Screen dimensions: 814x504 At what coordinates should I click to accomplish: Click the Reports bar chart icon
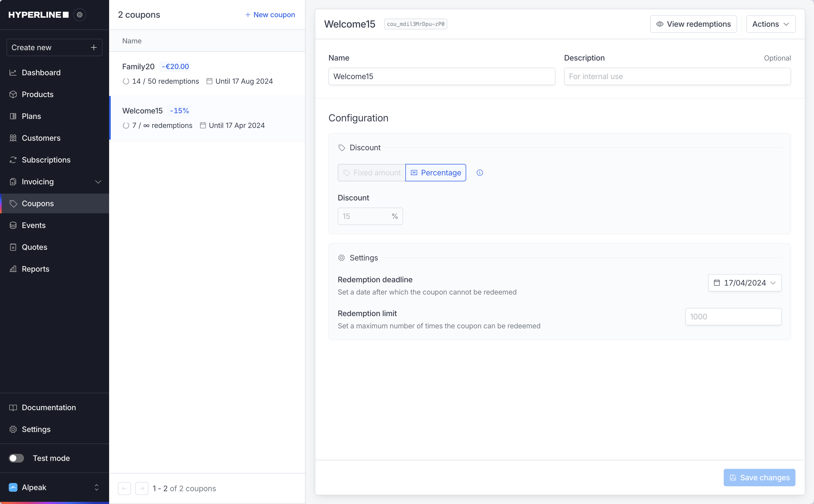pyautogui.click(x=13, y=269)
